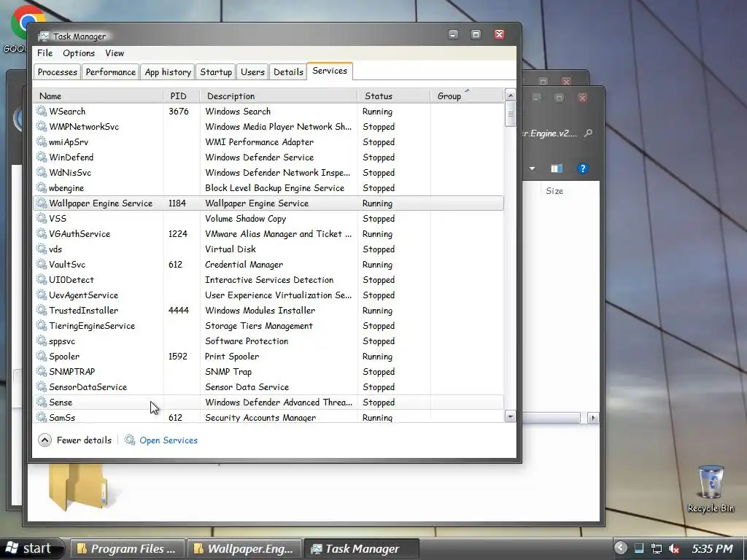This screenshot has height=560, width=747.
Task: Show hidden tray icons with the arrow
Action: click(x=620, y=548)
